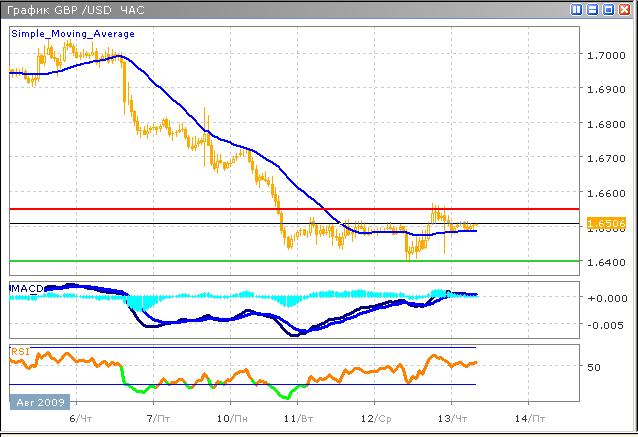Click the pause-style icon in title bar

coord(577,9)
